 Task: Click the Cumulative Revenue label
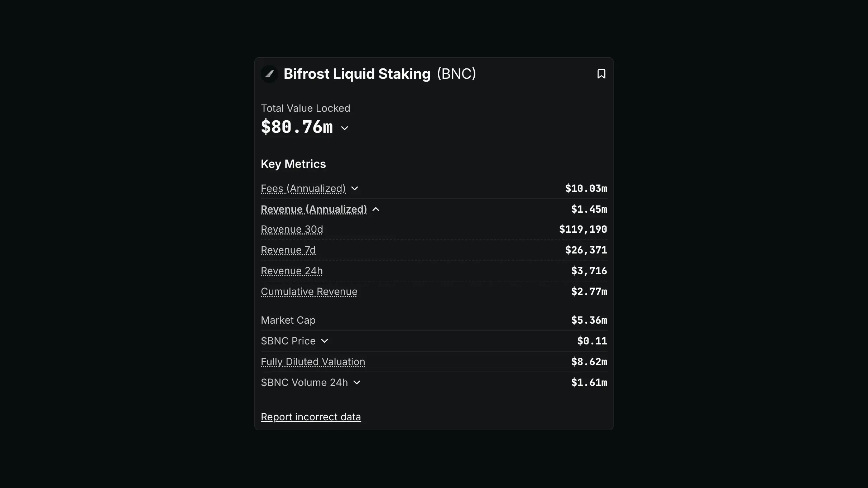pos(309,291)
